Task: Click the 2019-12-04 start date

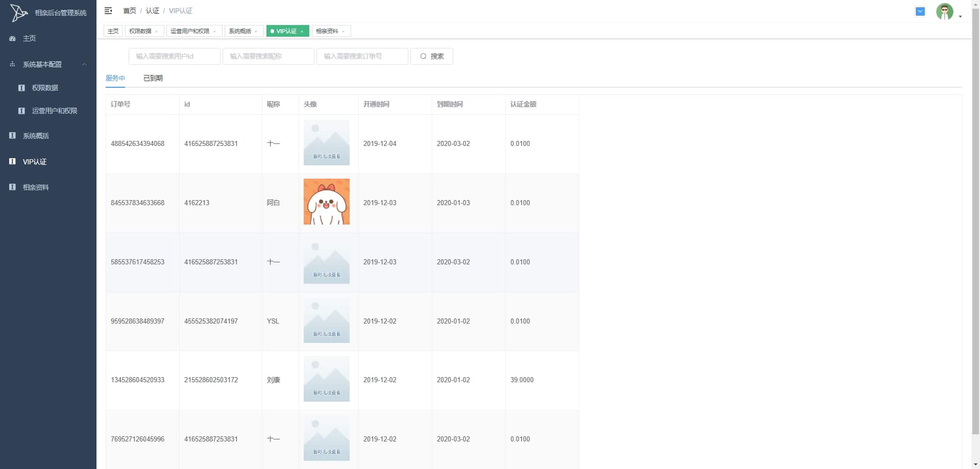Action: click(380, 143)
